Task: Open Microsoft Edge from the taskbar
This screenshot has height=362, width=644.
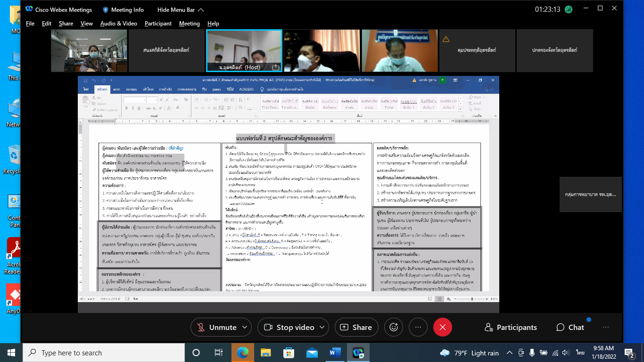Action: 242,353
